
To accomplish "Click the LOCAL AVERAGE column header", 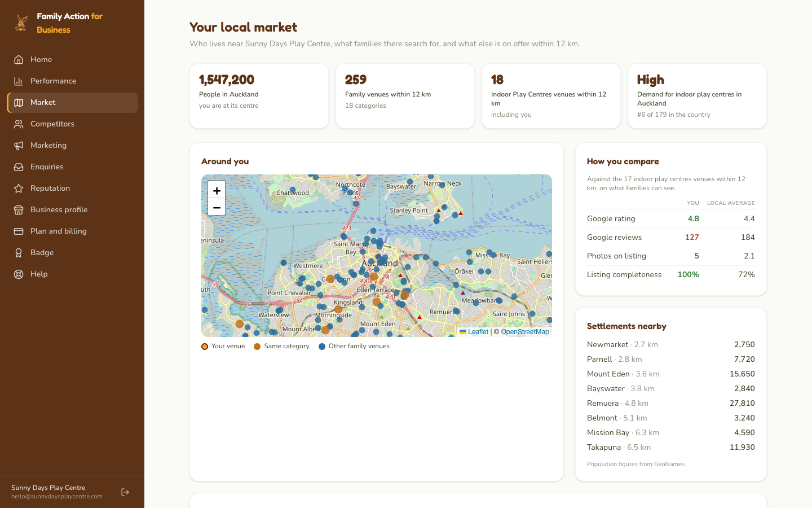I will (x=731, y=203).
